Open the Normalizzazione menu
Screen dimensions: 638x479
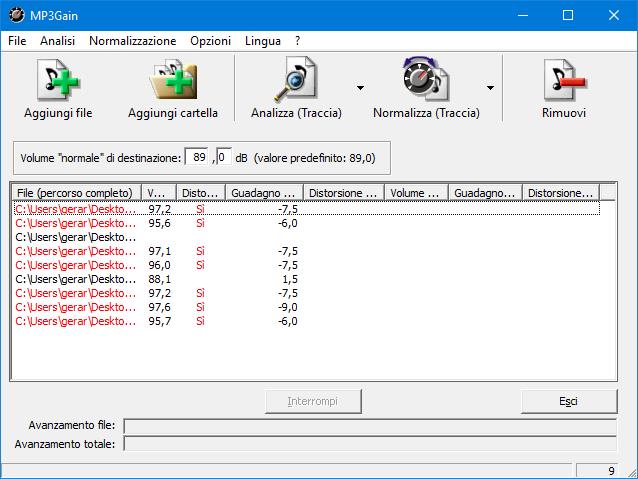click(x=133, y=41)
